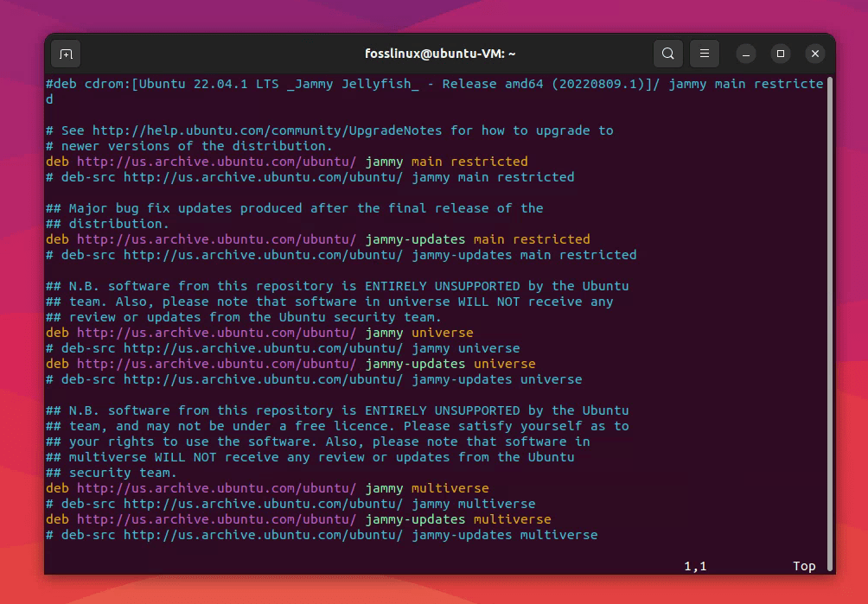Minimize the terminal window
Viewport: 868px width, 604px height.
[745, 54]
